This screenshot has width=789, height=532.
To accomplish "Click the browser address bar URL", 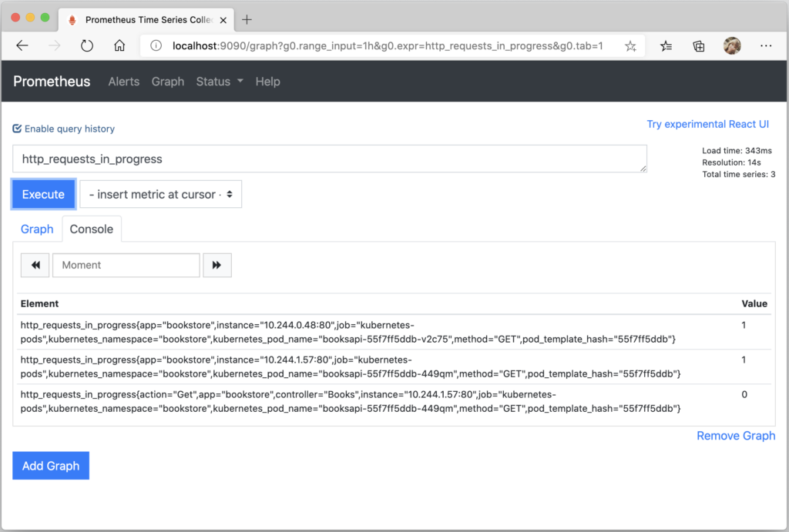I will pos(388,45).
